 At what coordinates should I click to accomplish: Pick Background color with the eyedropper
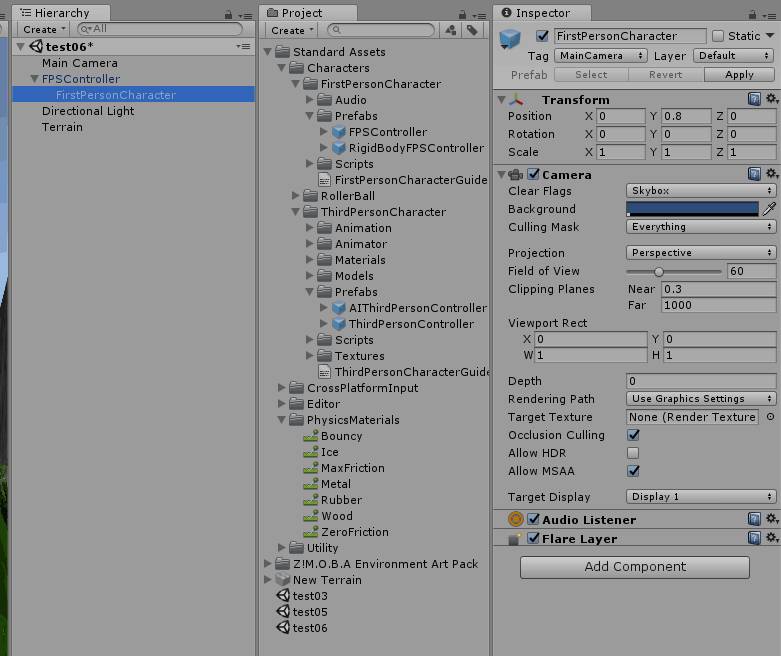tap(769, 209)
